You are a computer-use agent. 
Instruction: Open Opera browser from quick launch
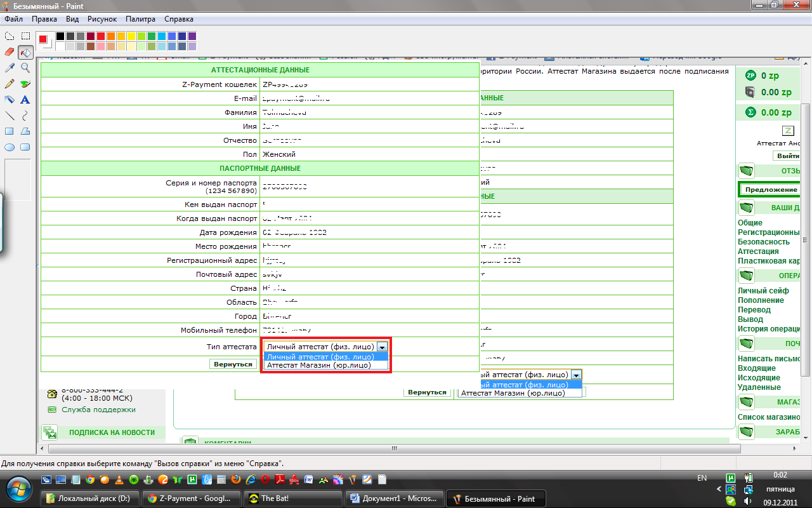(265, 479)
